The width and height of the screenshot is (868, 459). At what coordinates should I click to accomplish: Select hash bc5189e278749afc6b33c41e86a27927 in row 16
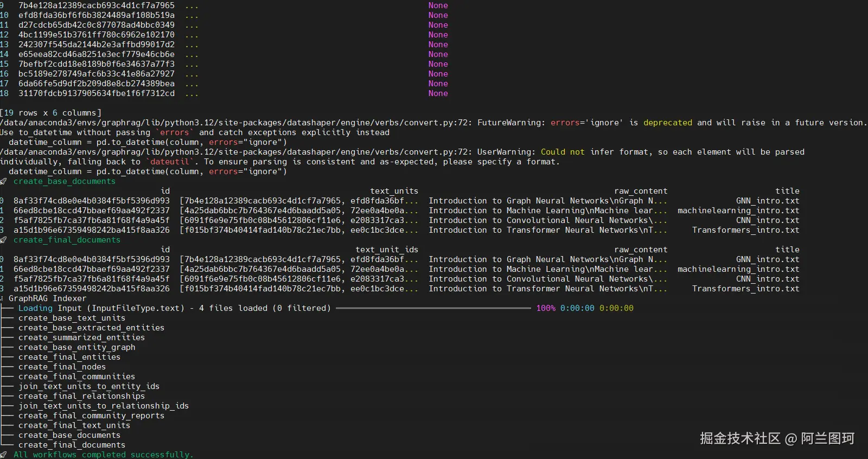(x=97, y=74)
